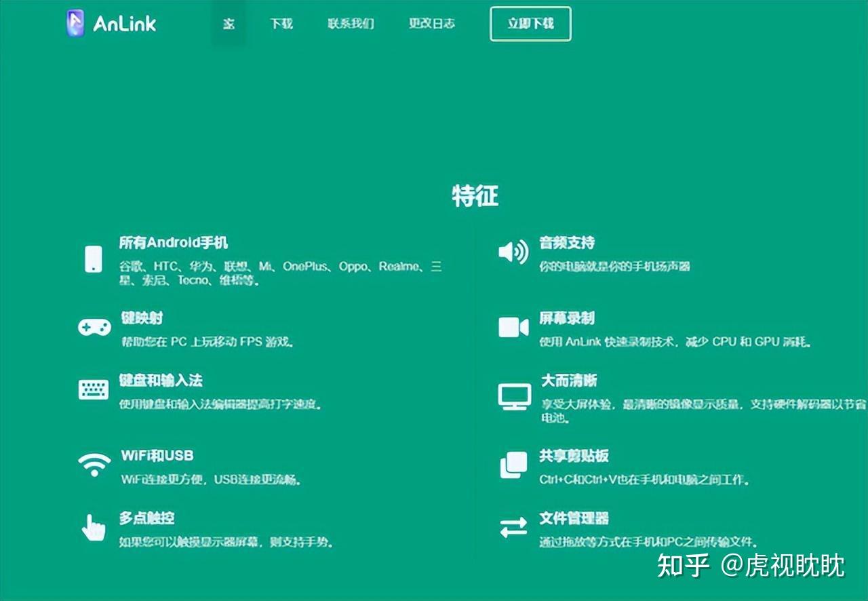Screen dimensions: 868x601
Task: Select the 屏幕录制 heading
Action: click(567, 317)
